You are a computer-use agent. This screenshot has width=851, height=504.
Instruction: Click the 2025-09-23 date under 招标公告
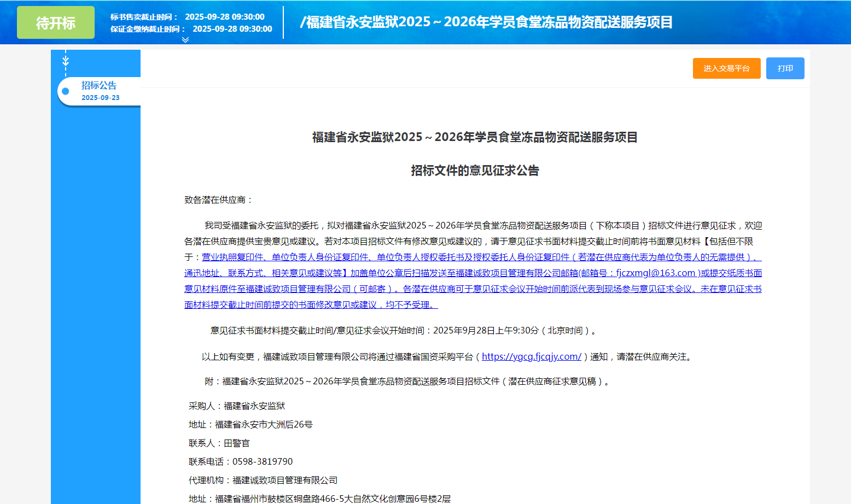[101, 98]
